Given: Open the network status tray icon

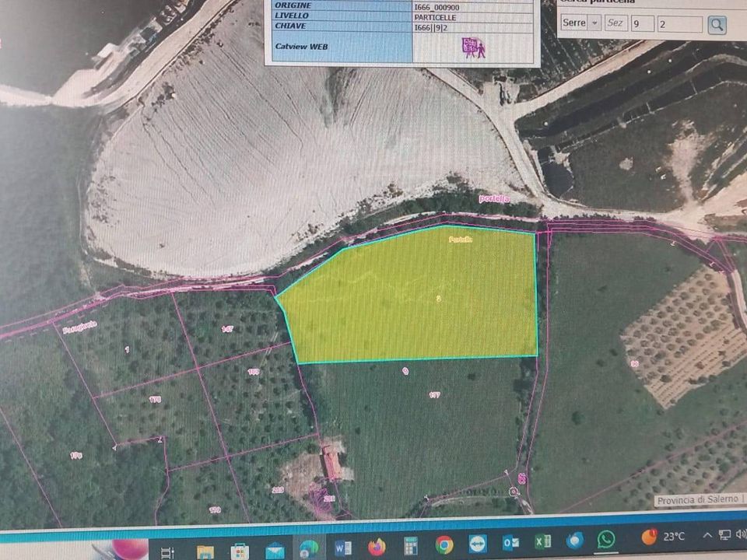Looking at the screenshot, I should [x=724, y=535].
